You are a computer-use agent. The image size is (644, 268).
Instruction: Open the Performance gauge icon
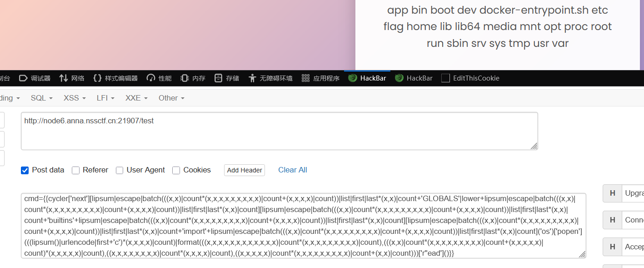pyautogui.click(x=151, y=78)
